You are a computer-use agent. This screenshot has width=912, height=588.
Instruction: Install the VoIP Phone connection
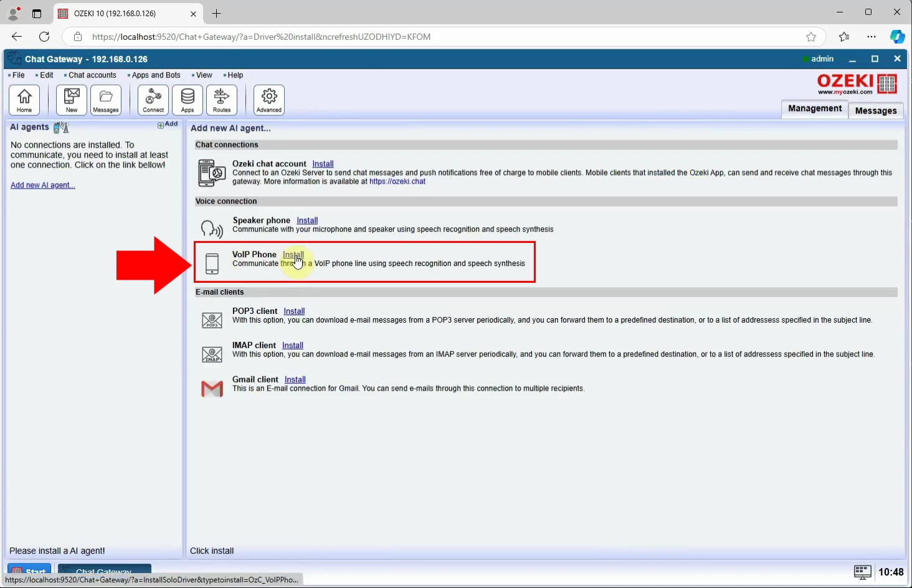293,255
